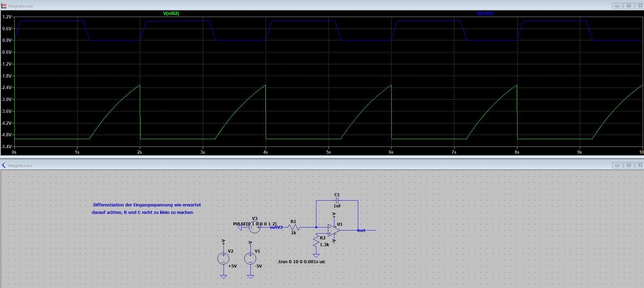This screenshot has width=644, height=288.
Task: Select the V1 voltage source circle symbol
Action: 250,259
